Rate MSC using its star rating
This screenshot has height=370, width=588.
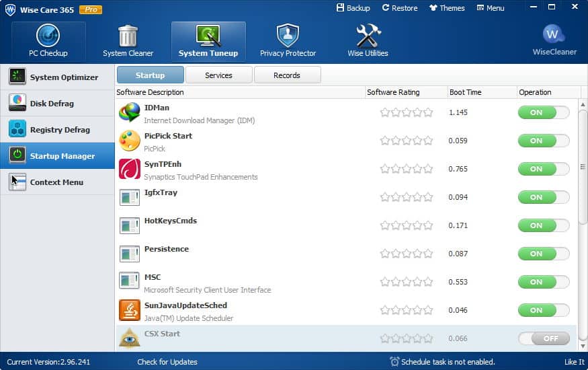coord(407,282)
